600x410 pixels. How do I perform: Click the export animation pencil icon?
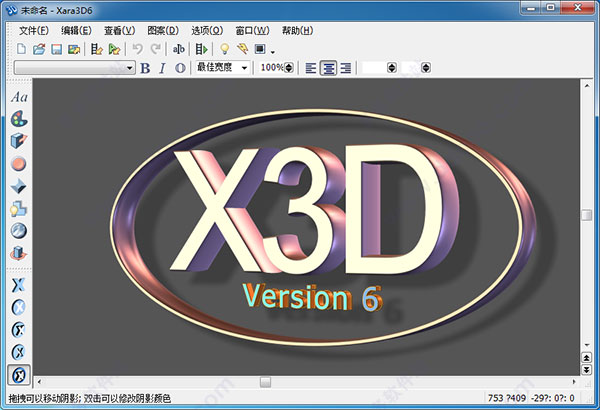click(96, 49)
